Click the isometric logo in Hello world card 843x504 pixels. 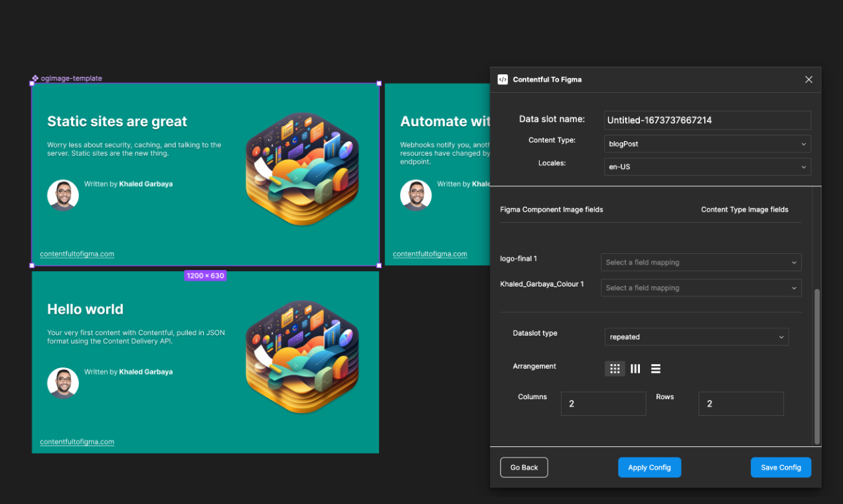[302, 356]
